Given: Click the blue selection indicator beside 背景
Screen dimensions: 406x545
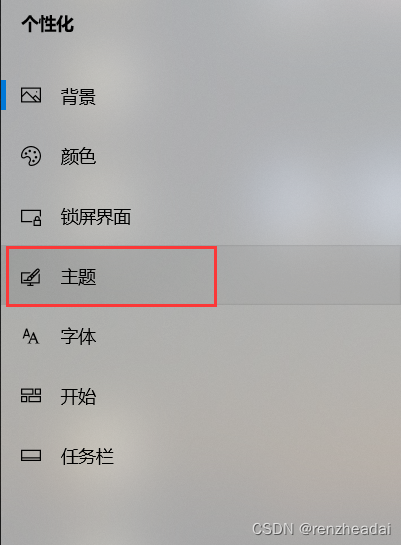Looking at the screenshot, I should [x=3, y=95].
